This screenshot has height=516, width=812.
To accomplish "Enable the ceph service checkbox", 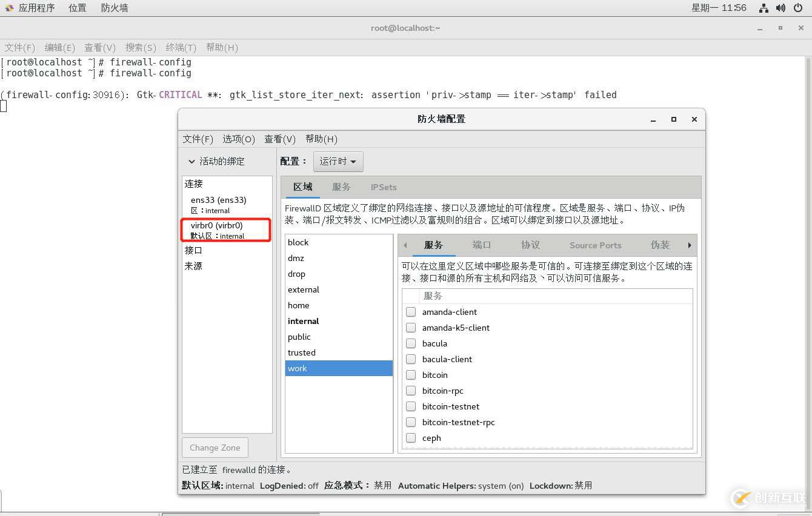I will pos(411,438).
